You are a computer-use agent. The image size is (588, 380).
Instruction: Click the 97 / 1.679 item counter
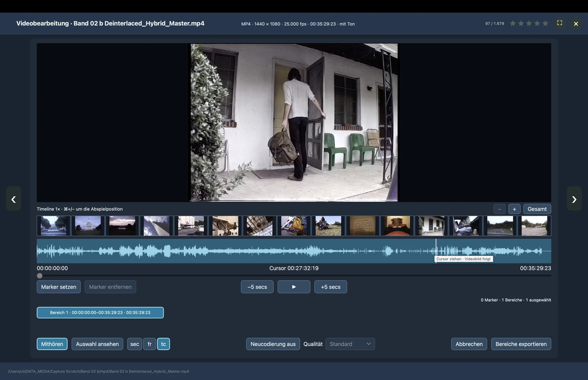[x=495, y=24]
